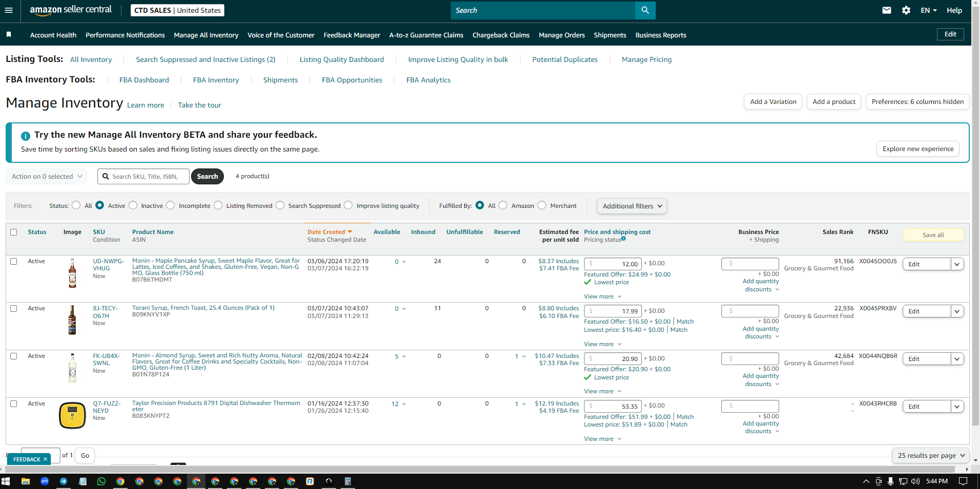980x489 pixels.
Task: Click the Windows Start button
Action: [x=6, y=481]
